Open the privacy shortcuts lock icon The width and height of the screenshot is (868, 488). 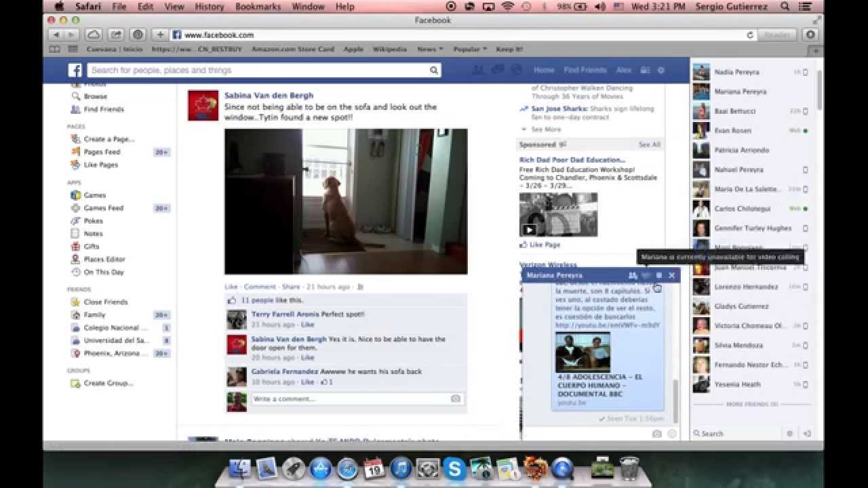tap(646, 70)
